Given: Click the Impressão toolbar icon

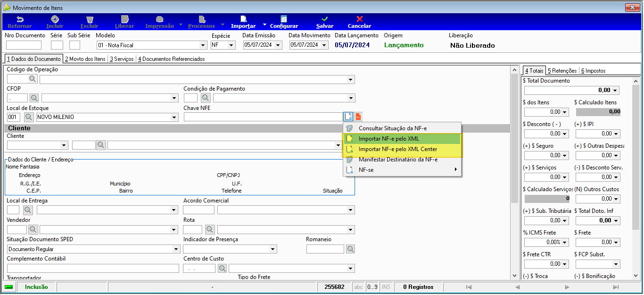Looking at the screenshot, I should point(160,19).
